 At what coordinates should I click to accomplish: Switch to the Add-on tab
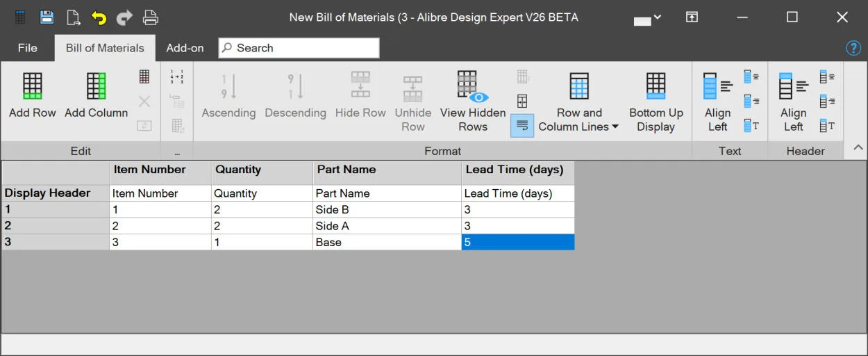[x=185, y=48]
